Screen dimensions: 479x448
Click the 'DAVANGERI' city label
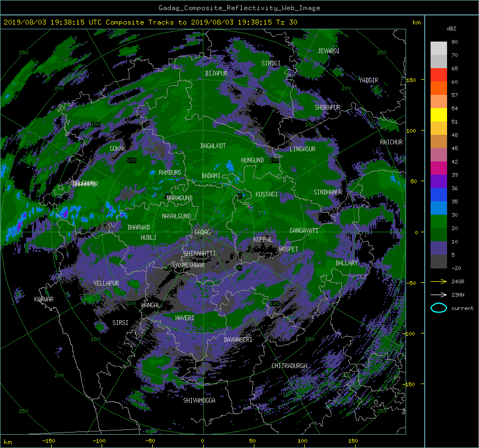[238, 339]
